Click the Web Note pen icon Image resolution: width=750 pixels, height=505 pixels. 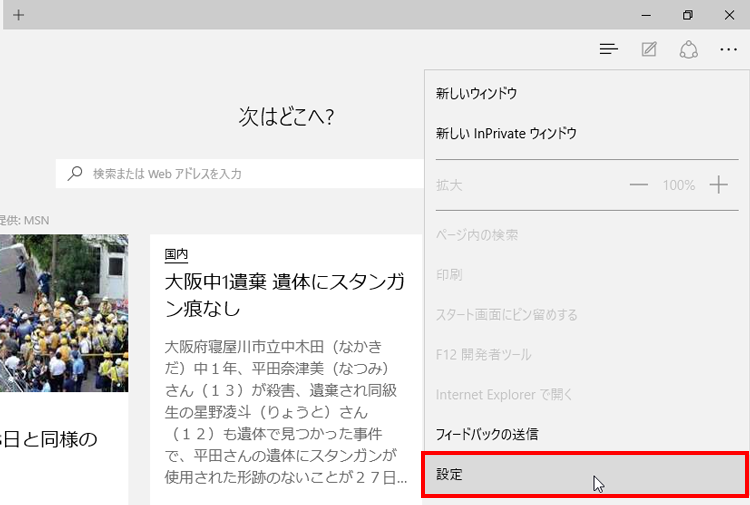pos(649,49)
